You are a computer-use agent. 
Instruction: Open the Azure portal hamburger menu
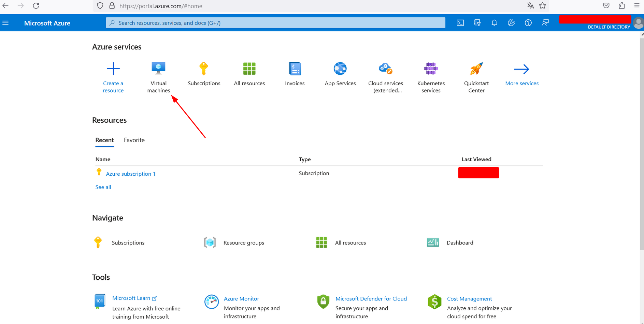[5, 23]
